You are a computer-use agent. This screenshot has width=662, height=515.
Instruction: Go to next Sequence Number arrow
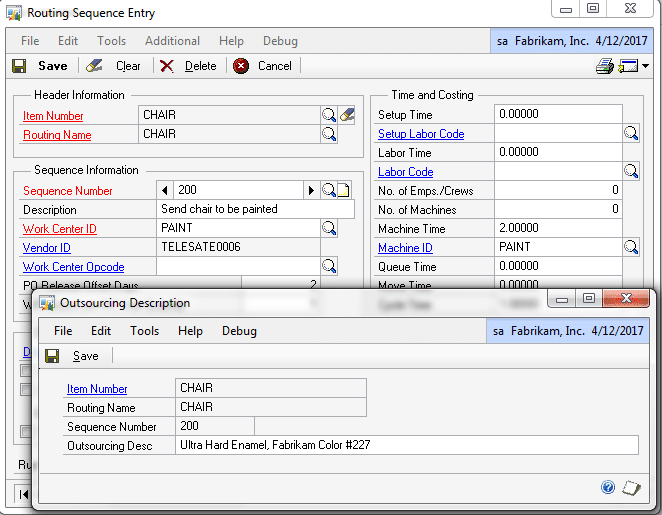pos(311,190)
